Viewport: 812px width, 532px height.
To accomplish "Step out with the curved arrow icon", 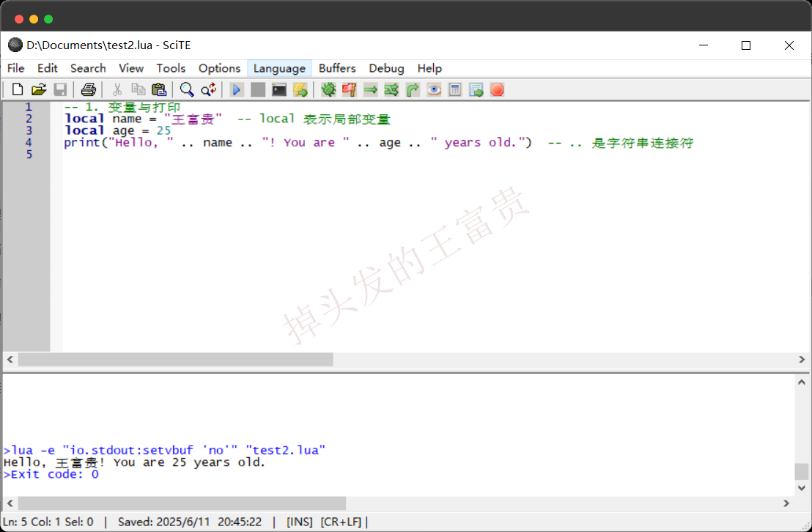I will (x=413, y=89).
